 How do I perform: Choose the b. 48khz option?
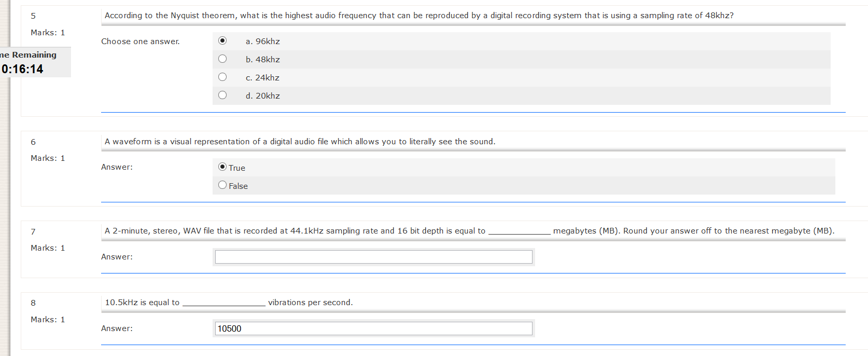click(222, 59)
